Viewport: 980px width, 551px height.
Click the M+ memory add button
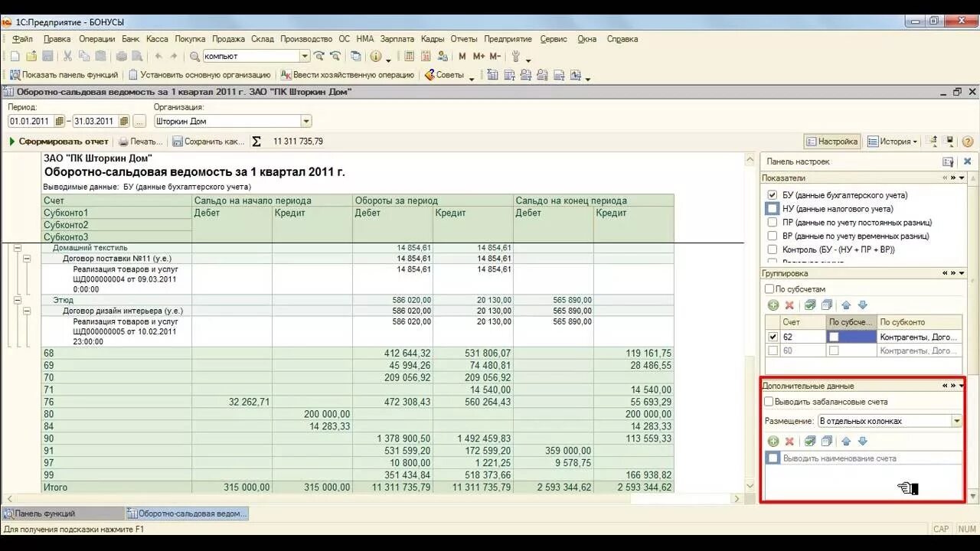tap(479, 56)
